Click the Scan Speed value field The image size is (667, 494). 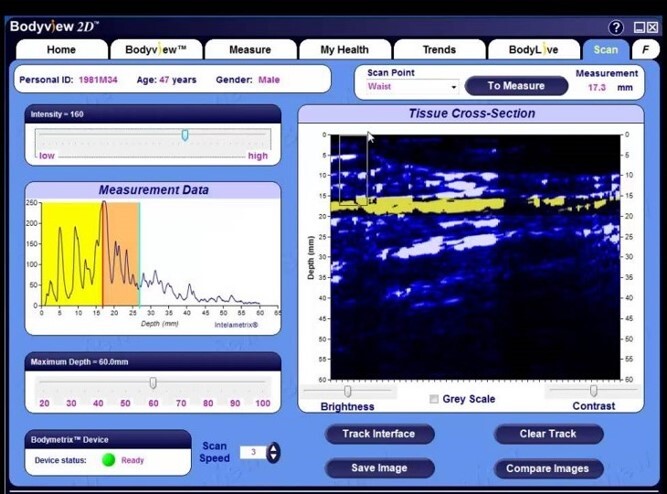[x=253, y=452]
